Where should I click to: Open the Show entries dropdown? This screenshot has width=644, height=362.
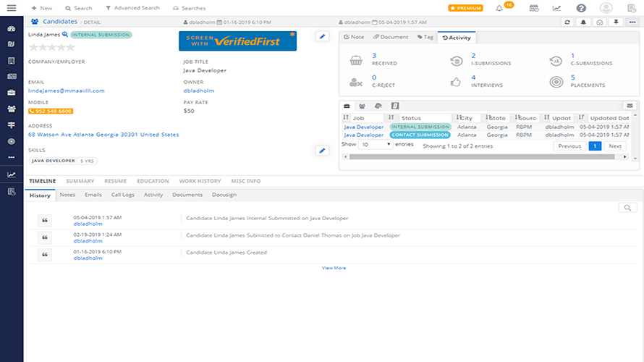point(376,144)
